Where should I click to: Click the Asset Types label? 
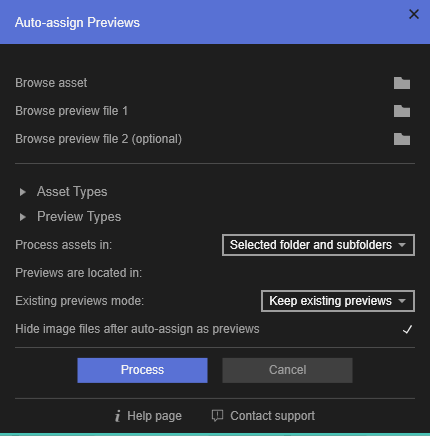[x=72, y=192]
